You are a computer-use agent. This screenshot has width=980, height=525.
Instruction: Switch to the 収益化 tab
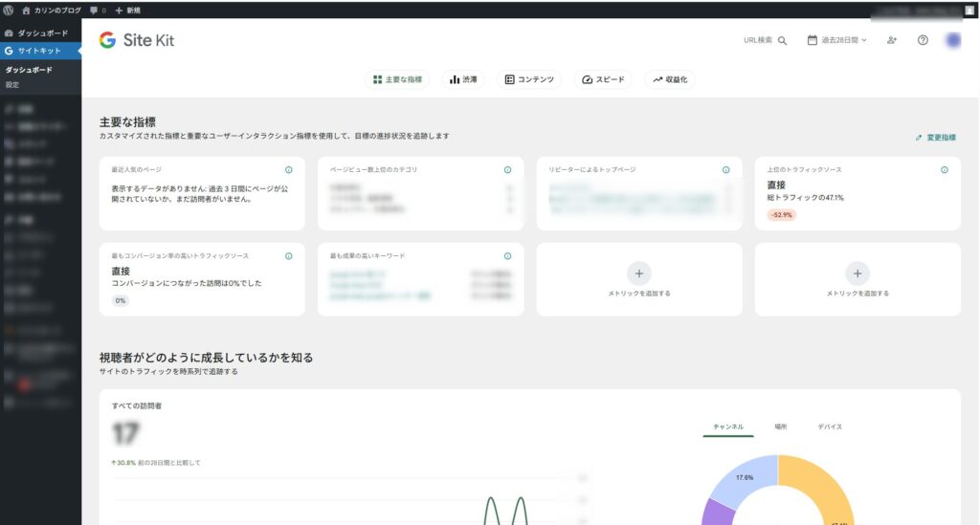670,79
